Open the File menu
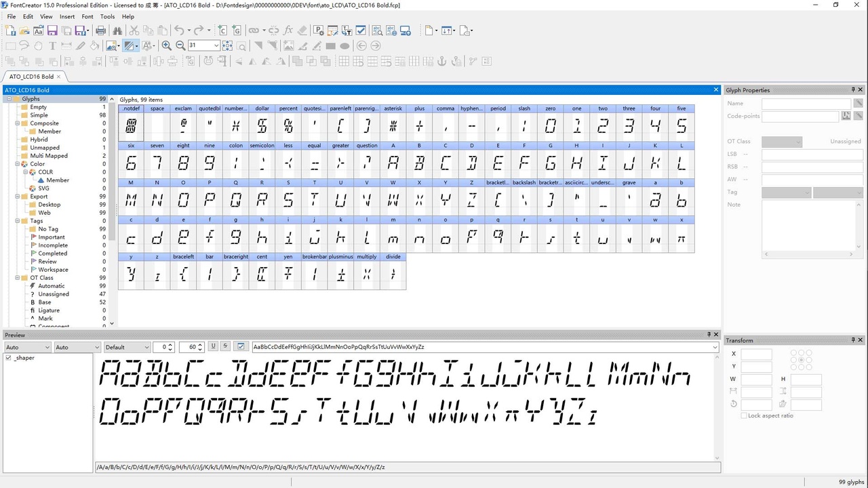868x488 pixels. coord(12,16)
